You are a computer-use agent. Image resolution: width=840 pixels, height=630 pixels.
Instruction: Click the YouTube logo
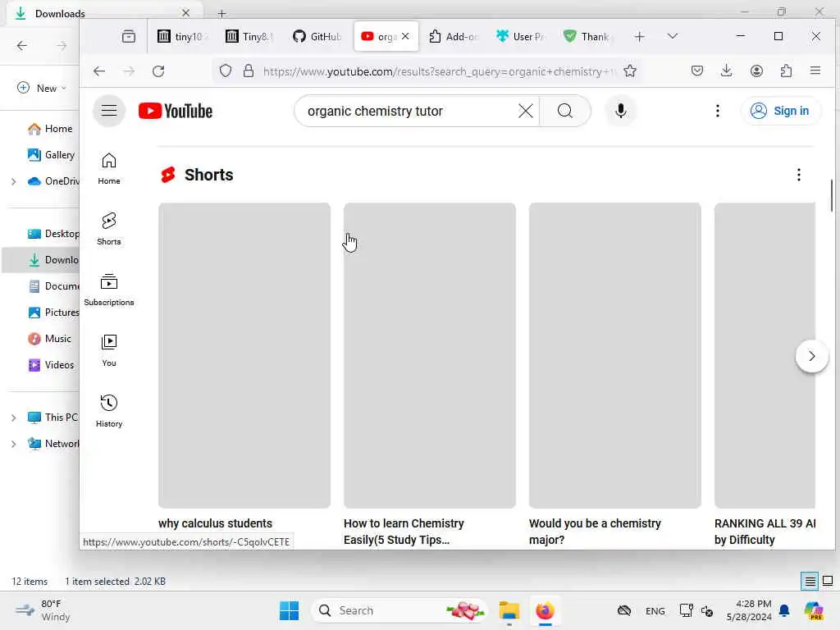(x=176, y=111)
